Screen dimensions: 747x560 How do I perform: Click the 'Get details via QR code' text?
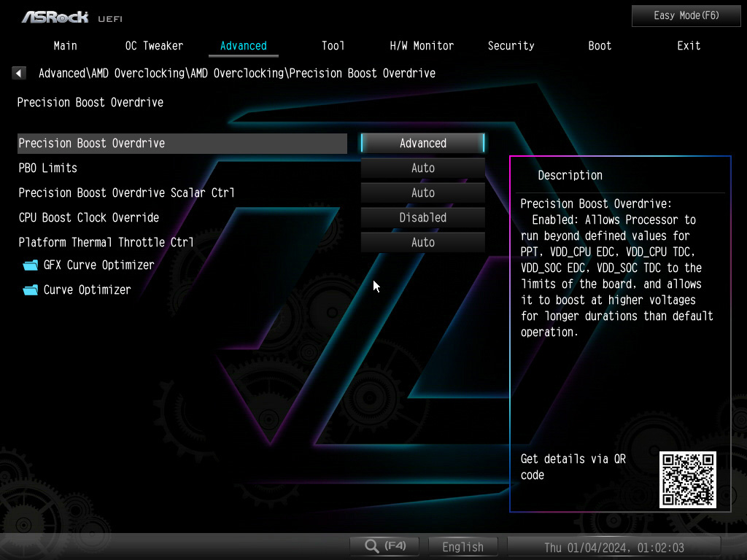[573, 467]
